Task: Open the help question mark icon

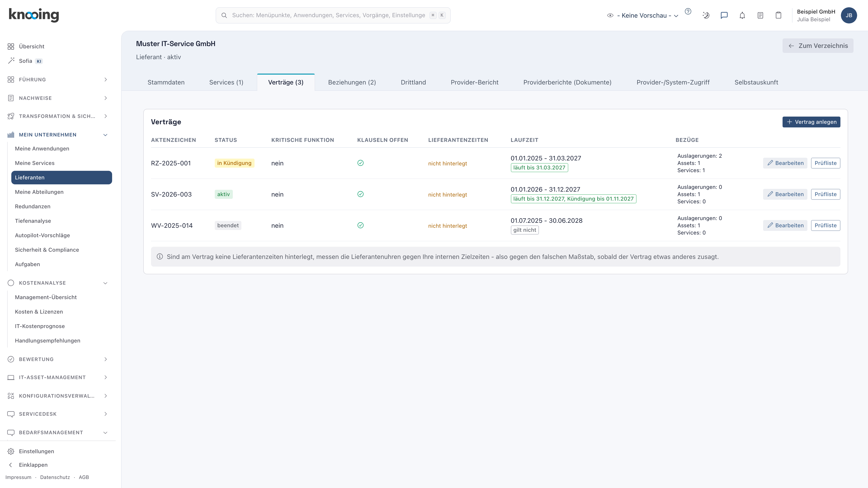Action: point(688,12)
